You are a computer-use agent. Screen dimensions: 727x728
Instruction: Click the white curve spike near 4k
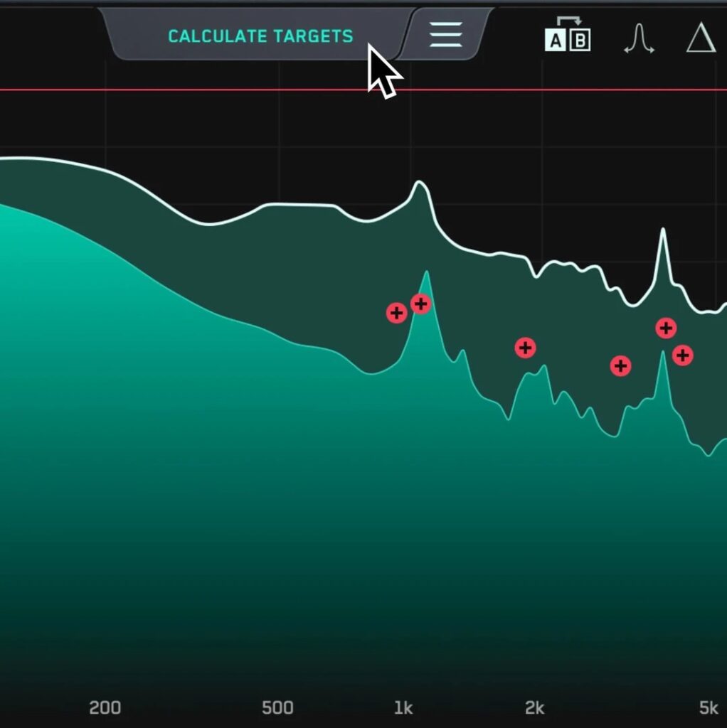click(x=663, y=230)
